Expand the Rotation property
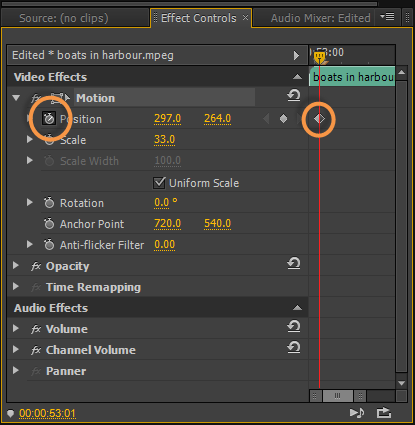Screen dimensions: 415x425 [x=30, y=202]
